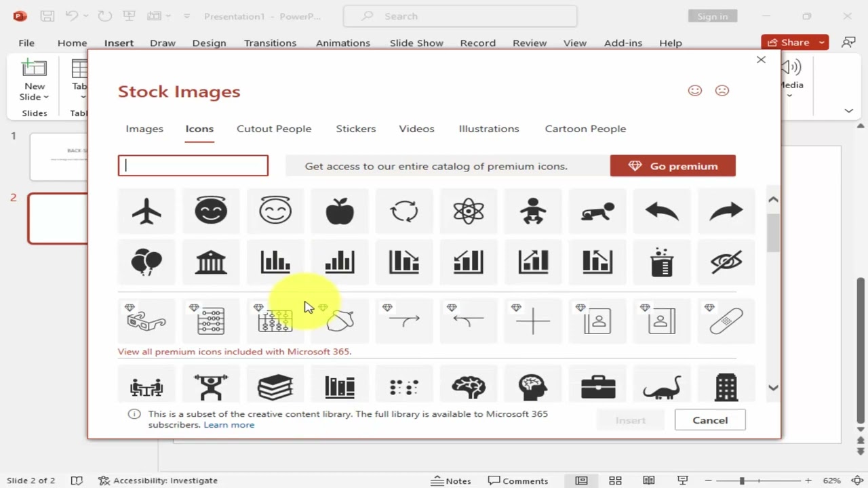This screenshot has height=488, width=868.
Task: Open View all premium icons link
Action: coord(235,352)
